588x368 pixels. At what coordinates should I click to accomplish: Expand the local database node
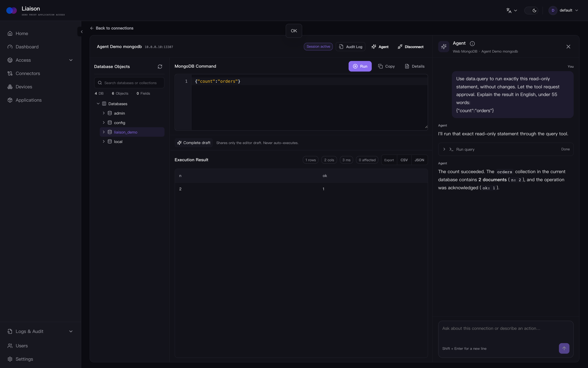click(x=104, y=142)
